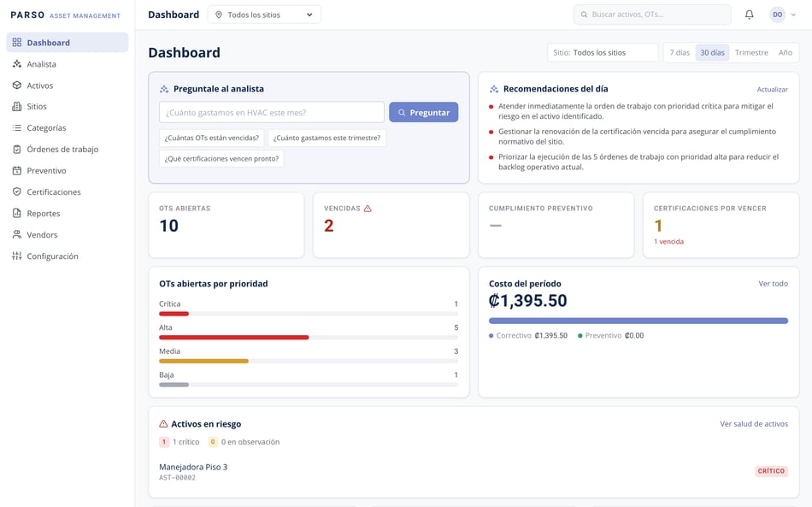Click the Preguntar button
812x507 pixels.
pyautogui.click(x=424, y=112)
